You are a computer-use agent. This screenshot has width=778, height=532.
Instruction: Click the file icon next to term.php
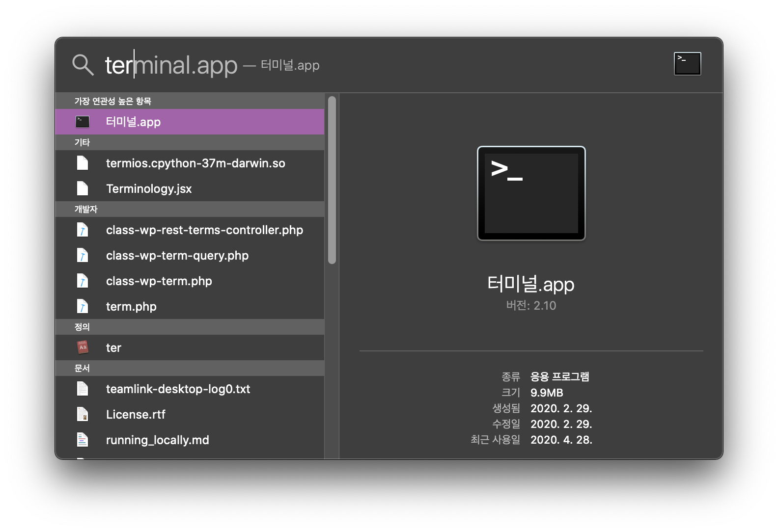click(x=83, y=306)
